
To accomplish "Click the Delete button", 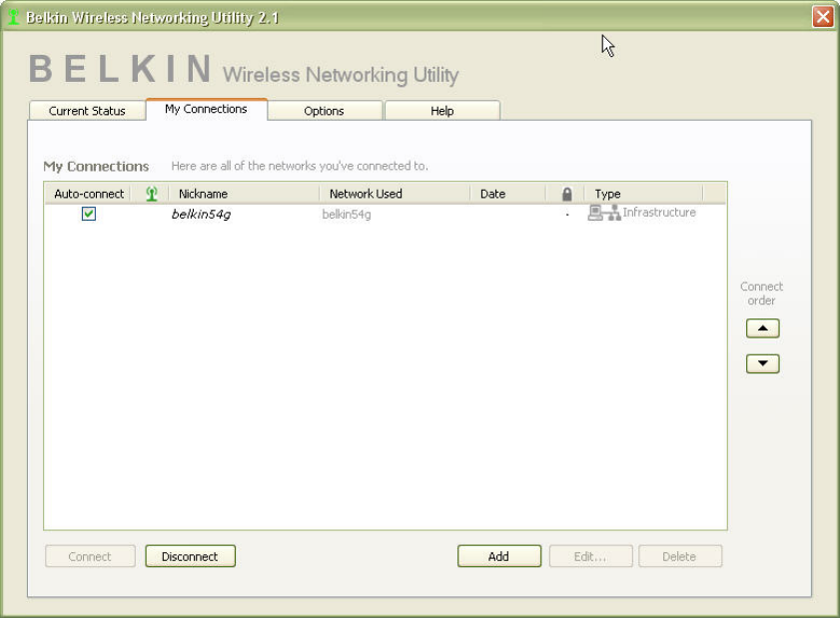I will pos(679,556).
